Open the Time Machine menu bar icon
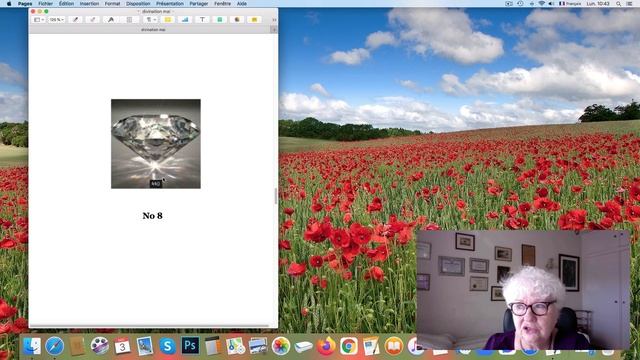The image size is (640, 360). [520, 3]
